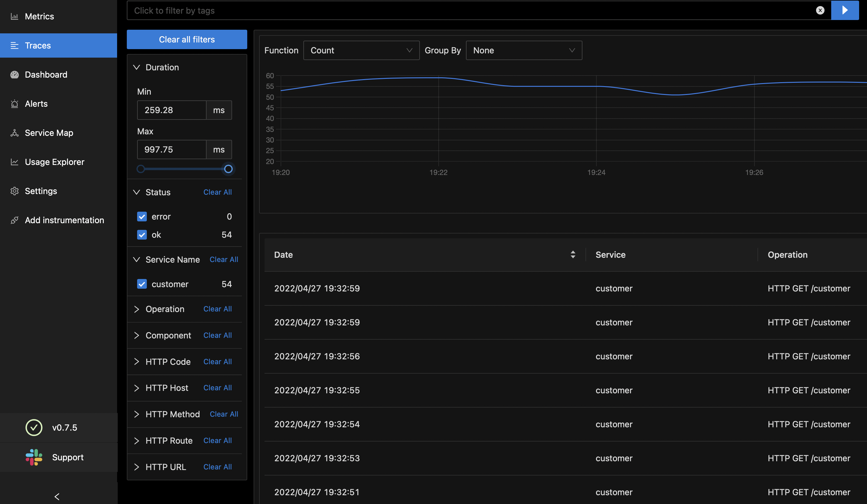Expand the HTTP Host filter section
867x504 pixels.
tap(137, 388)
